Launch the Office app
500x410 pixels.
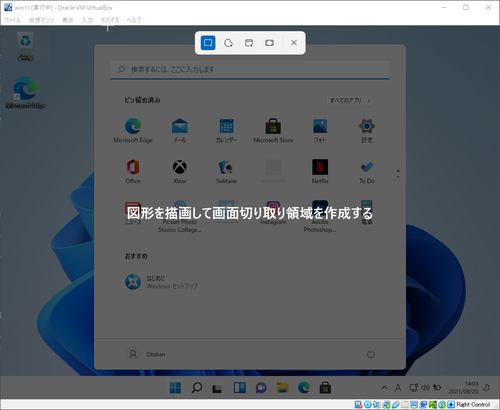133,171
